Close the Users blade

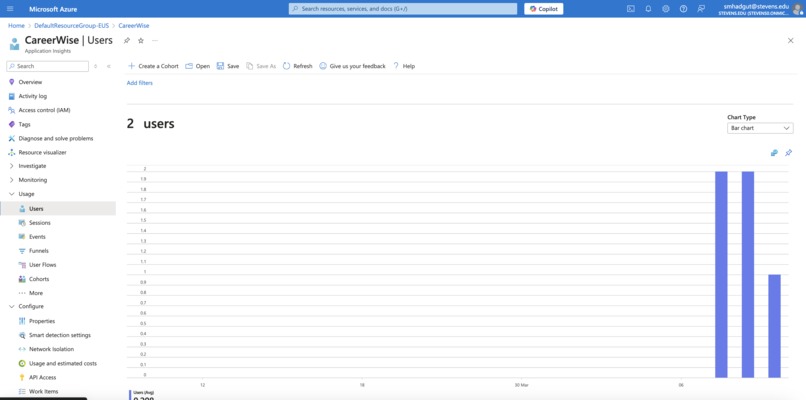(x=791, y=41)
